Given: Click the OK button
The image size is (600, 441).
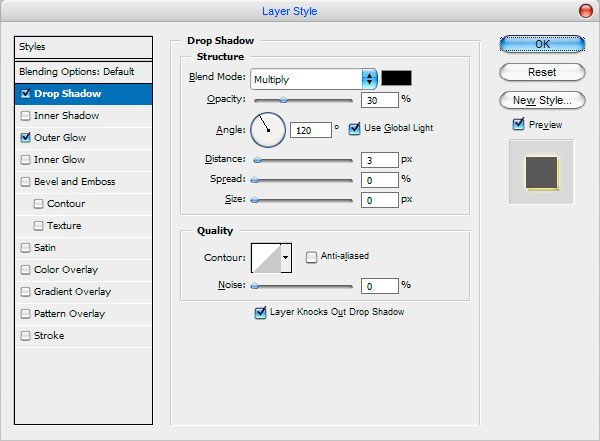Looking at the screenshot, I should coord(542,44).
